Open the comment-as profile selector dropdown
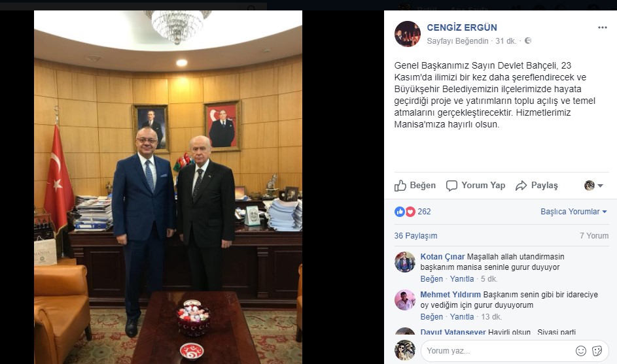Image resolution: width=617 pixels, height=364 pixels. (593, 186)
